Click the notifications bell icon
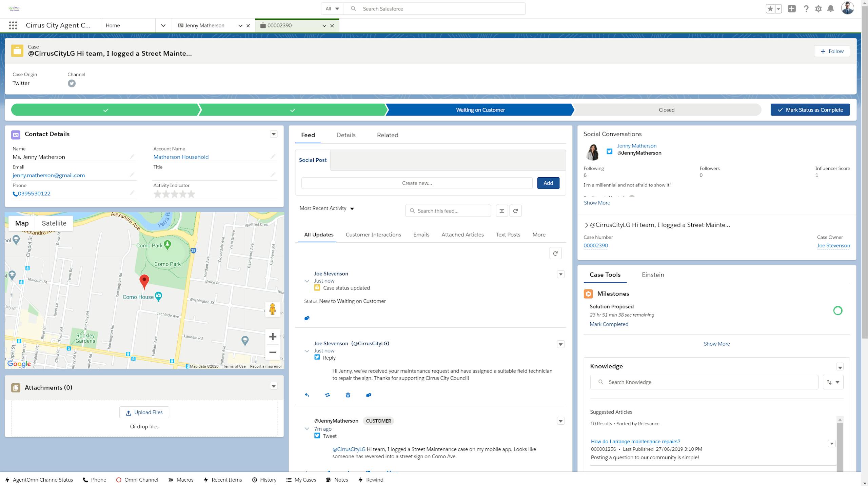This screenshot has width=868, height=486. 830,9
